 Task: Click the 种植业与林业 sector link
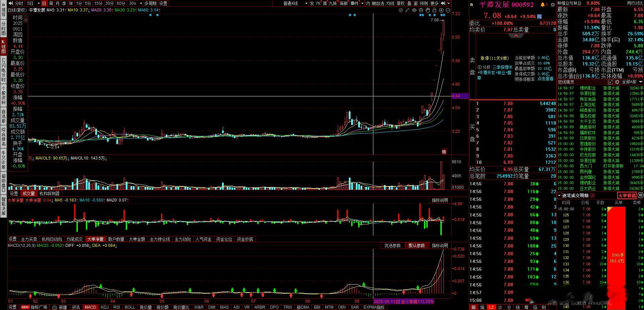tap(570, 3)
